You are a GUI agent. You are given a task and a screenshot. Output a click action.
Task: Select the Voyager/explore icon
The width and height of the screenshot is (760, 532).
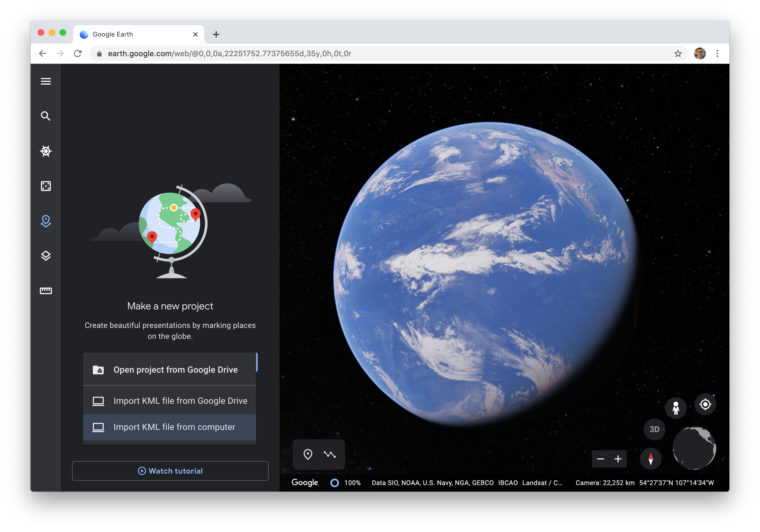click(x=46, y=151)
